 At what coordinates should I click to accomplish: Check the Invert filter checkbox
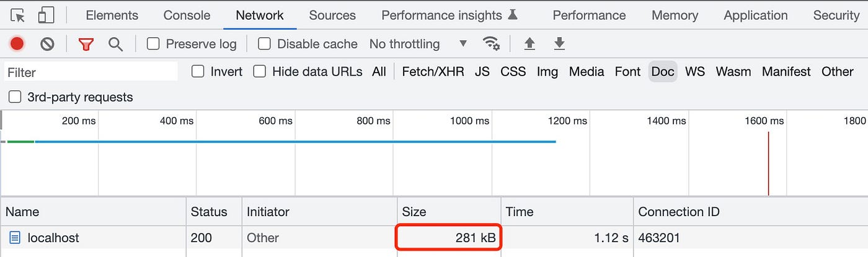point(198,71)
